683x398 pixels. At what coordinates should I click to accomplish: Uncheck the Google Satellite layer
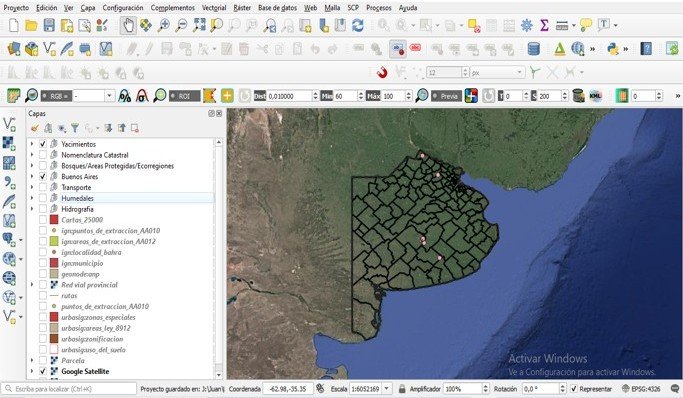(43, 371)
